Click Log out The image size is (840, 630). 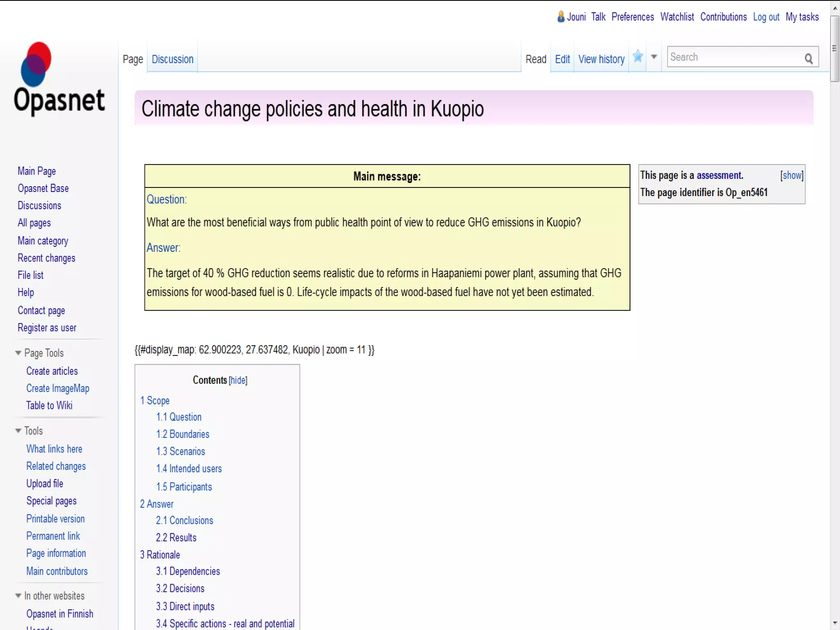(x=766, y=17)
